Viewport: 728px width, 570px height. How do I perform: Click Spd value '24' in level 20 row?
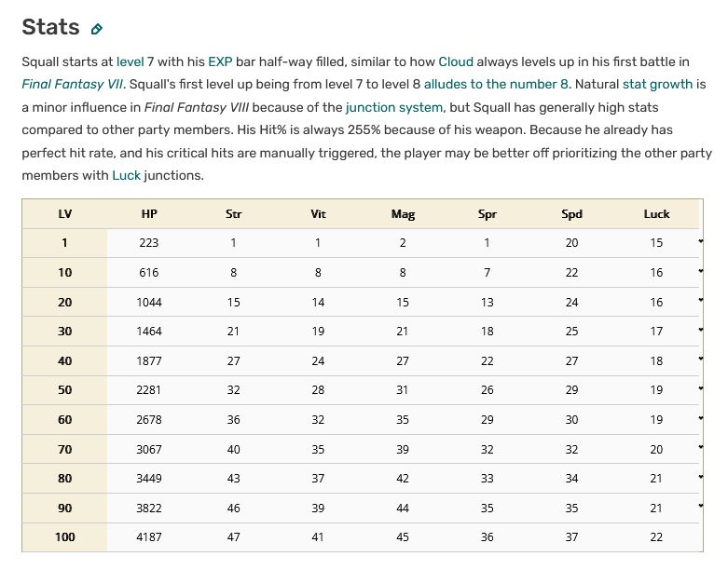[571, 303]
